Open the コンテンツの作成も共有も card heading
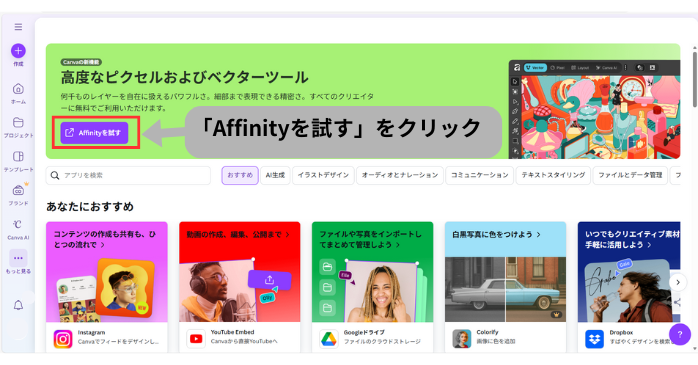Screen dimensions: 698x365 (105, 239)
